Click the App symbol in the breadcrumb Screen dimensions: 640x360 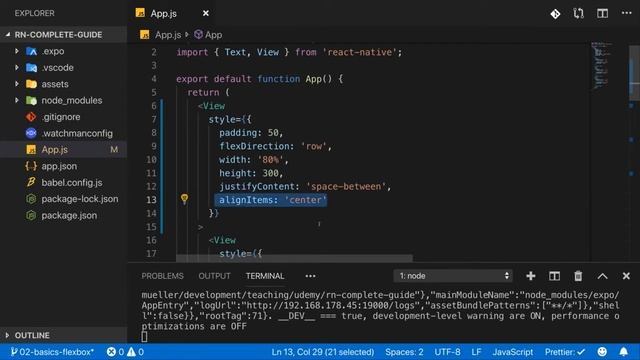[208, 35]
